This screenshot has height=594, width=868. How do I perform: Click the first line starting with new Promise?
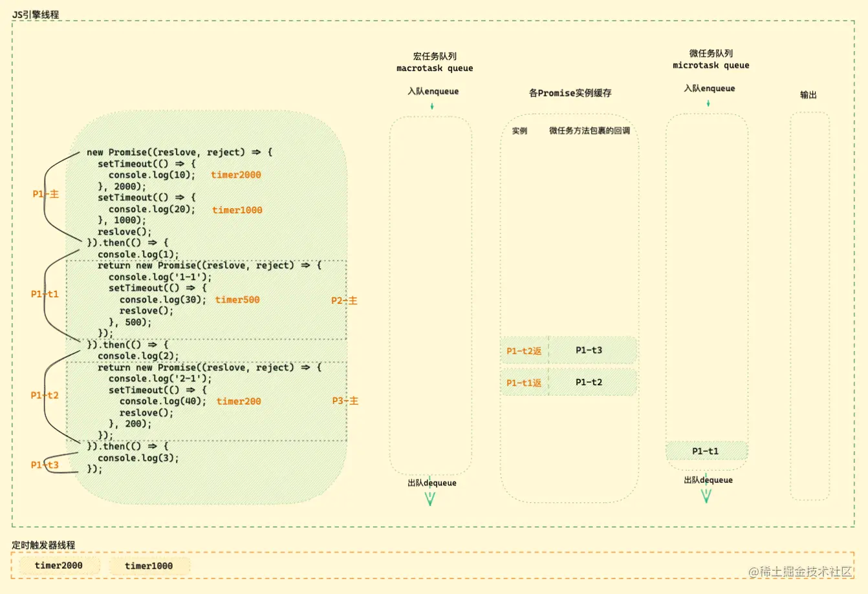tap(180, 153)
